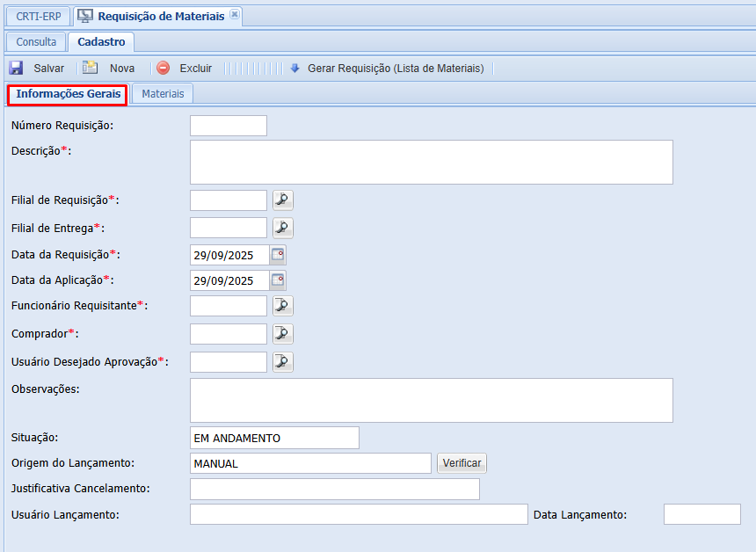Focus the Filial de Entrega input

click(229, 228)
